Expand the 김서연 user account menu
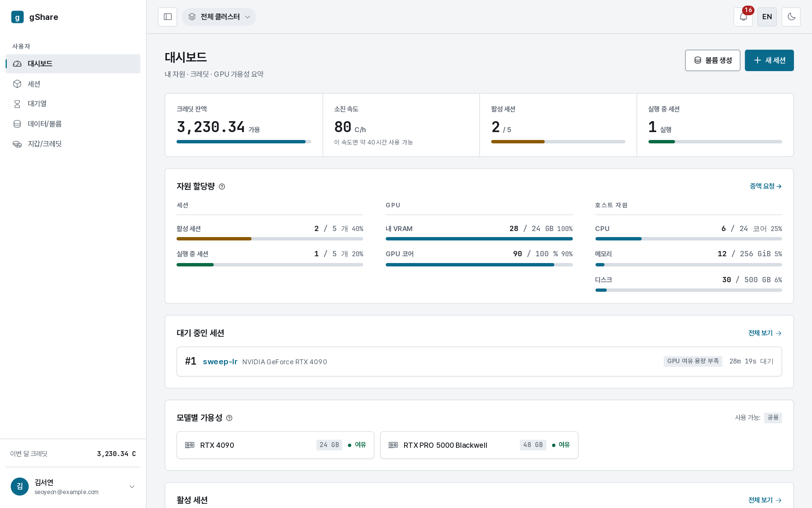The image size is (812, 508). (x=73, y=487)
